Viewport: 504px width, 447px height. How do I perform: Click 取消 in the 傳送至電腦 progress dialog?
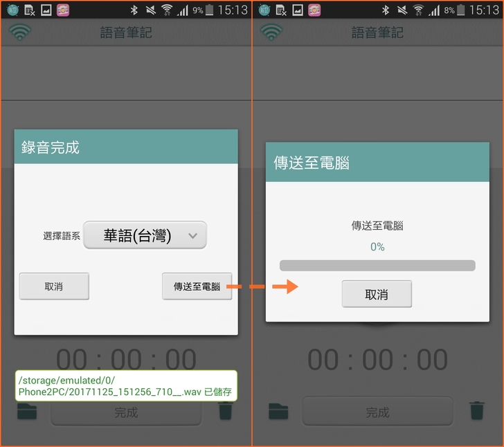[377, 294]
